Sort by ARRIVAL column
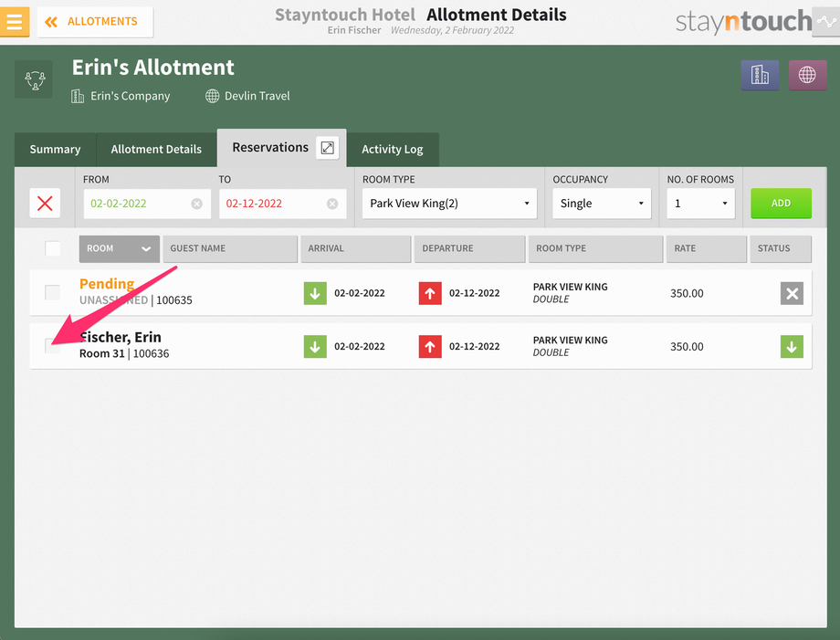This screenshot has height=640, width=840. click(356, 249)
